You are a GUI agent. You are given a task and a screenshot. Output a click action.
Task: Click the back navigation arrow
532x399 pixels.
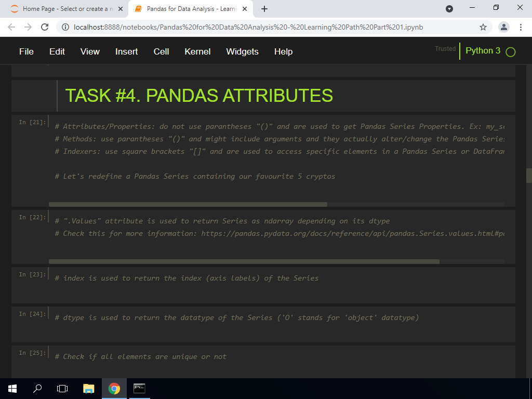coord(11,26)
